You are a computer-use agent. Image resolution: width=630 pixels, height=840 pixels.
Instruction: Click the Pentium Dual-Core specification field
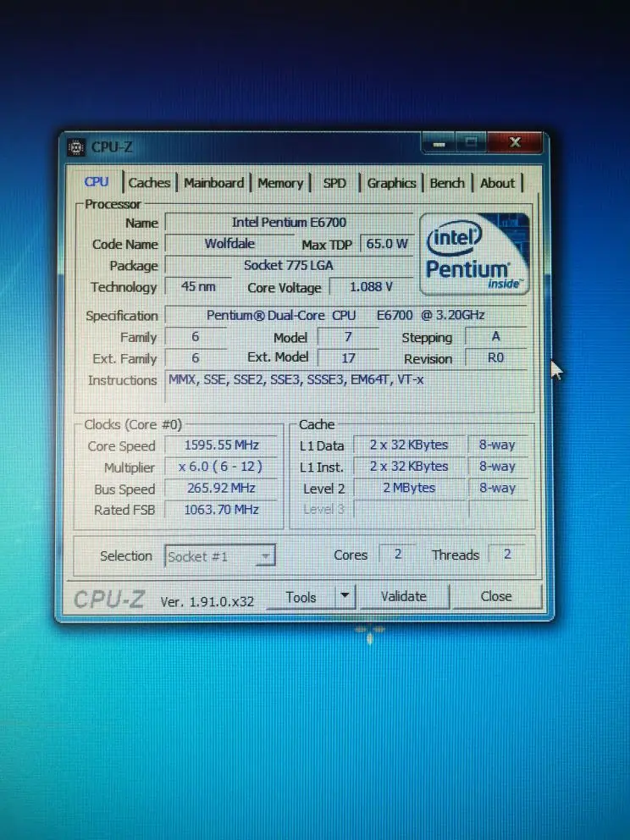click(345, 315)
